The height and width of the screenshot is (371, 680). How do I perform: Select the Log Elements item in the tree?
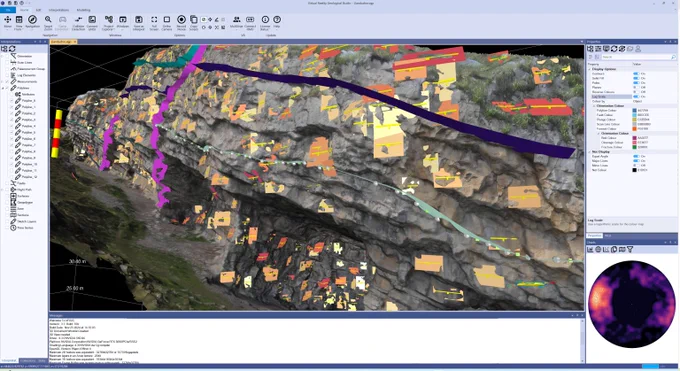(26, 75)
